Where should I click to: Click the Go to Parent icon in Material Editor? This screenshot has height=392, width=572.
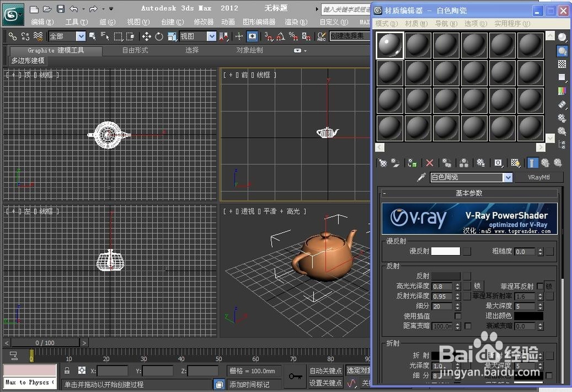[x=545, y=163]
